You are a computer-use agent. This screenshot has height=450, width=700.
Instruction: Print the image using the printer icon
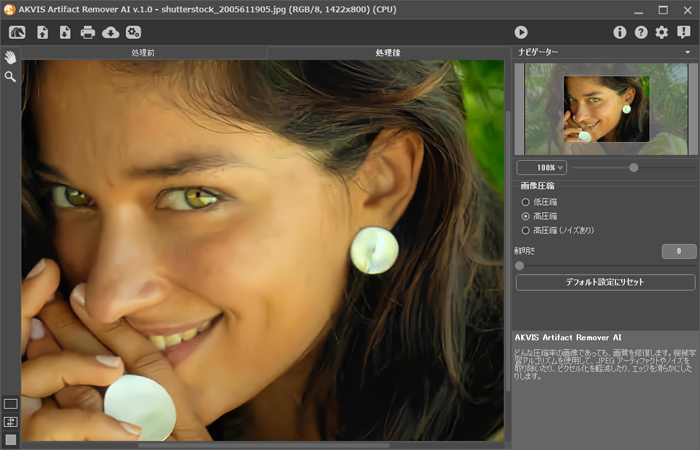click(x=88, y=32)
